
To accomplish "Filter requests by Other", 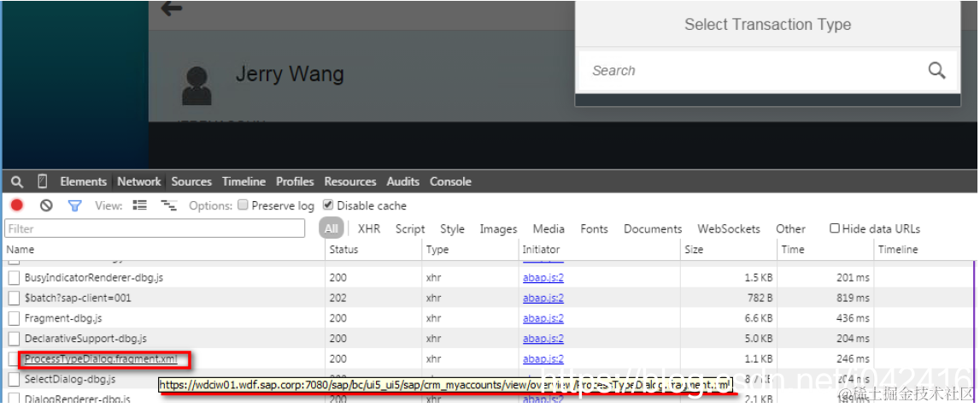I will (x=790, y=229).
